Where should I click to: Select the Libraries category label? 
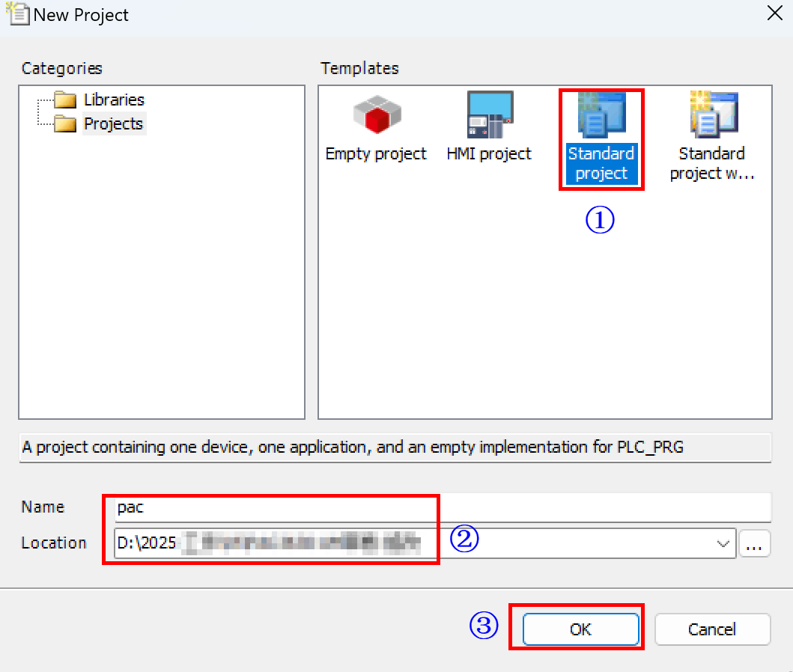coord(114,100)
